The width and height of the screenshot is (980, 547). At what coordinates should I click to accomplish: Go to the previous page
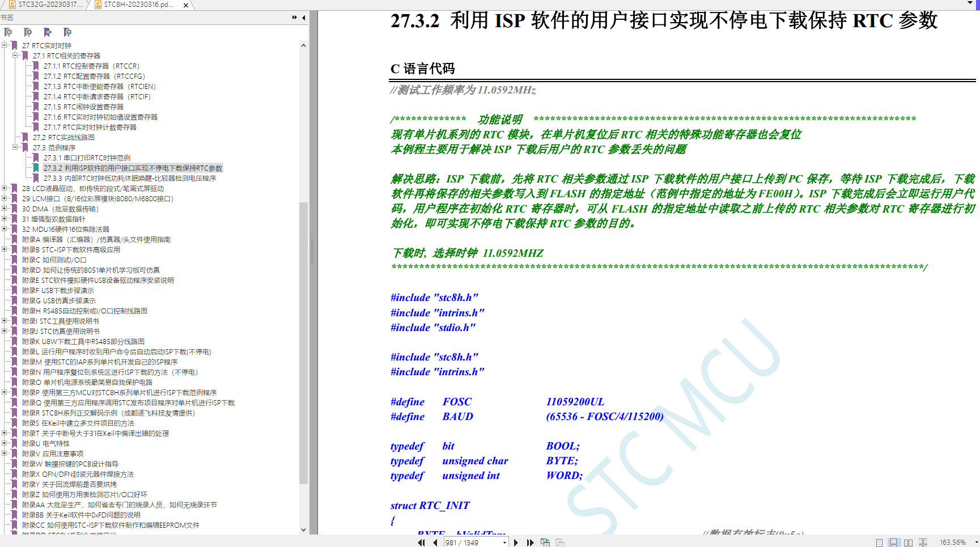[x=435, y=542]
